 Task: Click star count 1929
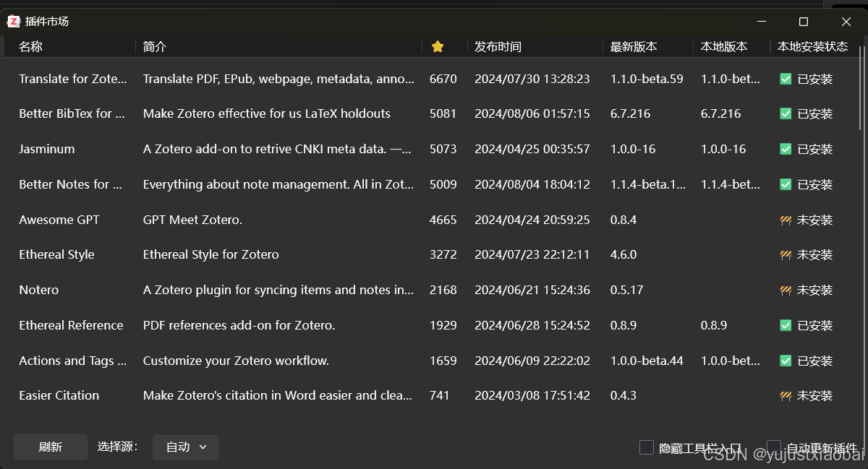tap(443, 325)
